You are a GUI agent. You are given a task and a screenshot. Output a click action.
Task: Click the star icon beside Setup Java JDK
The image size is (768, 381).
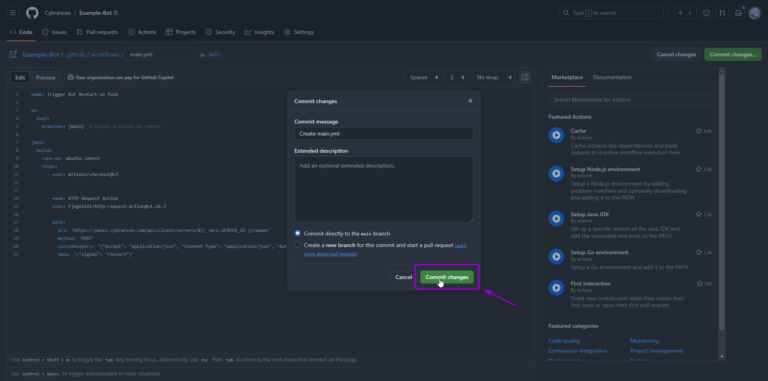point(698,214)
